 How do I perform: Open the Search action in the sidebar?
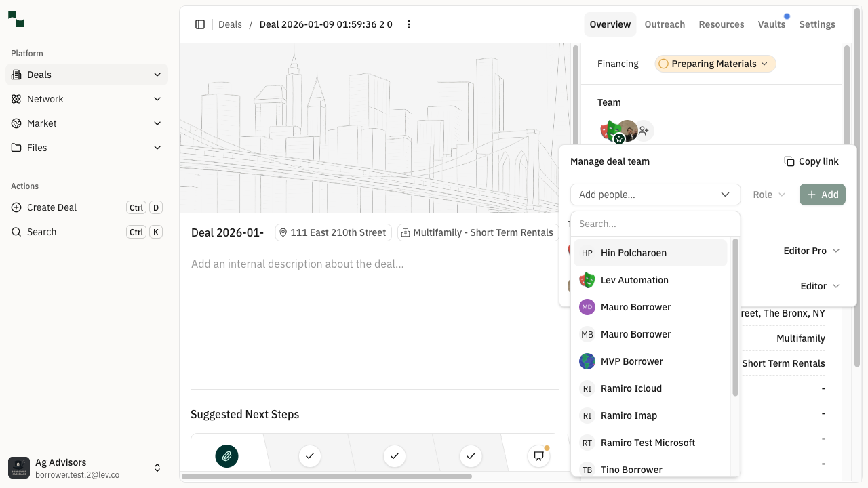pyautogui.click(x=42, y=232)
